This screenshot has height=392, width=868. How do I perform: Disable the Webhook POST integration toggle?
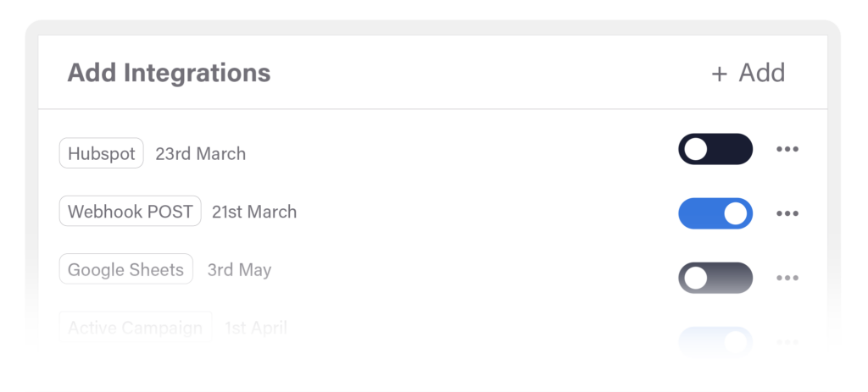coord(715,213)
